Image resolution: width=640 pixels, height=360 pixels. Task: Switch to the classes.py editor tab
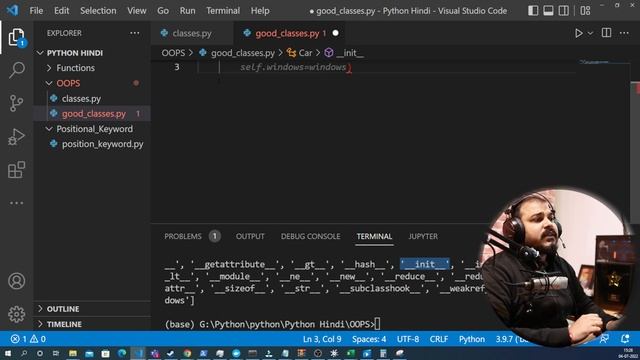pos(192,33)
